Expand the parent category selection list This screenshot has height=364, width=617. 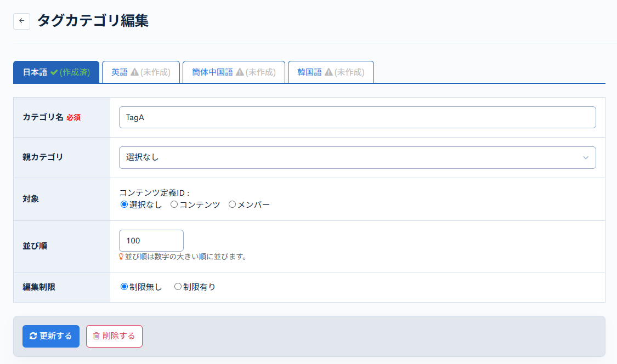tap(358, 157)
